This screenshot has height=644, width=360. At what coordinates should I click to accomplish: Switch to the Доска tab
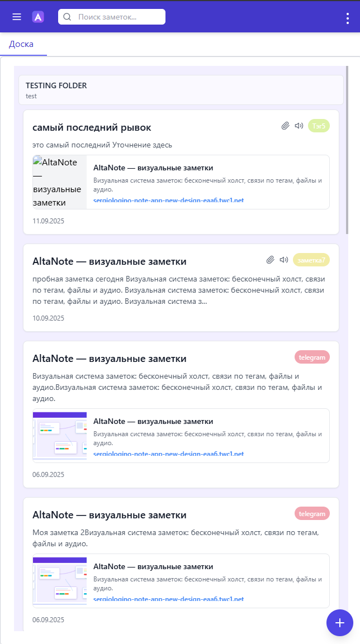pyautogui.click(x=22, y=44)
